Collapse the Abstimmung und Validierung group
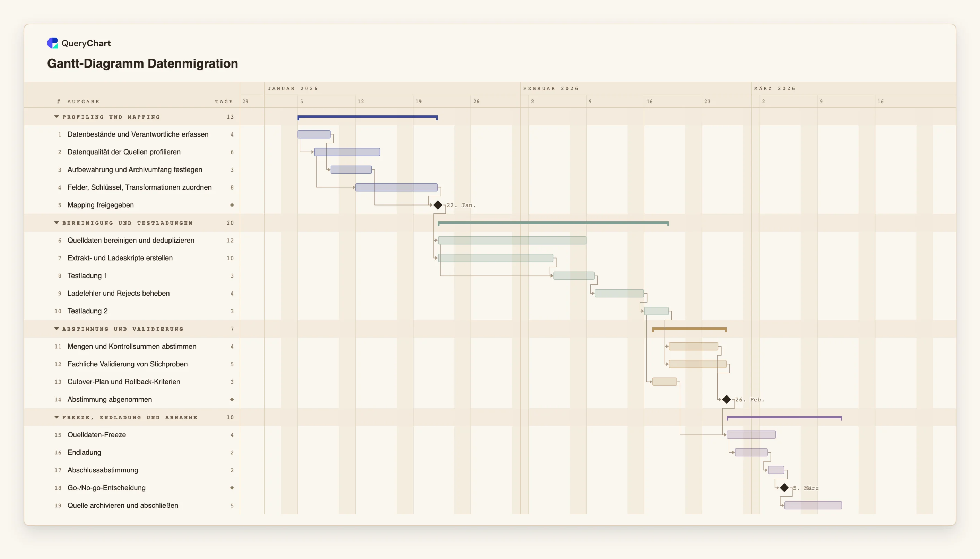Viewport: 980px width, 559px height. pos(57,329)
